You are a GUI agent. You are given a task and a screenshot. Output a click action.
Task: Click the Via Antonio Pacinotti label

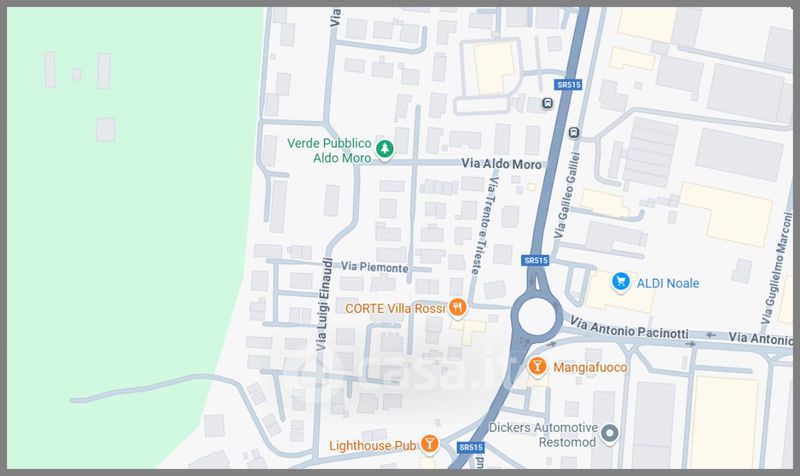pyautogui.click(x=629, y=328)
